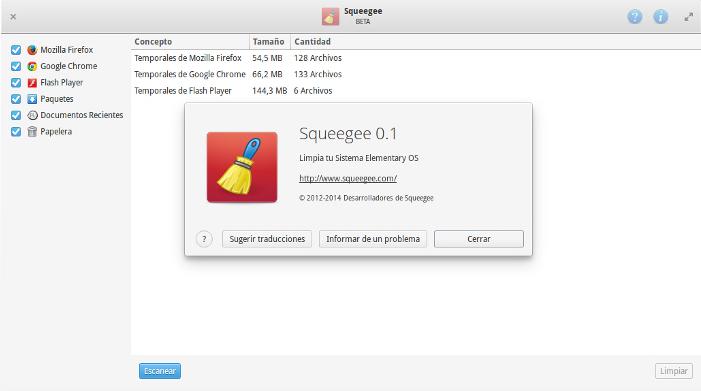
Task: Click the help question mark icon in header
Action: point(634,17)
